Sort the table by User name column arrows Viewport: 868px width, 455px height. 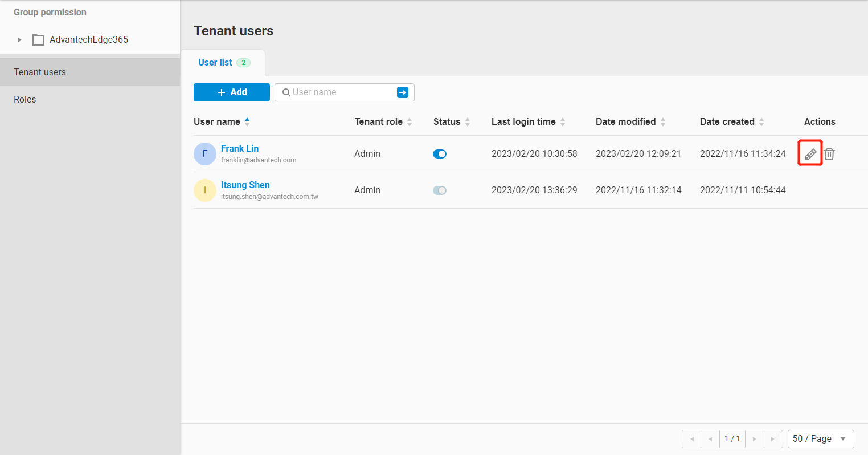(x=247, y=121)
